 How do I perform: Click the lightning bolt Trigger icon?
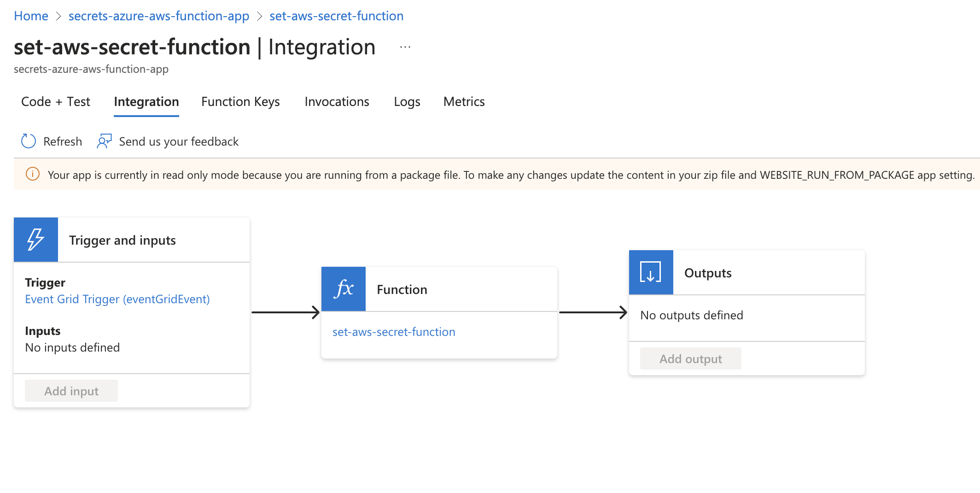coord(36,240)
